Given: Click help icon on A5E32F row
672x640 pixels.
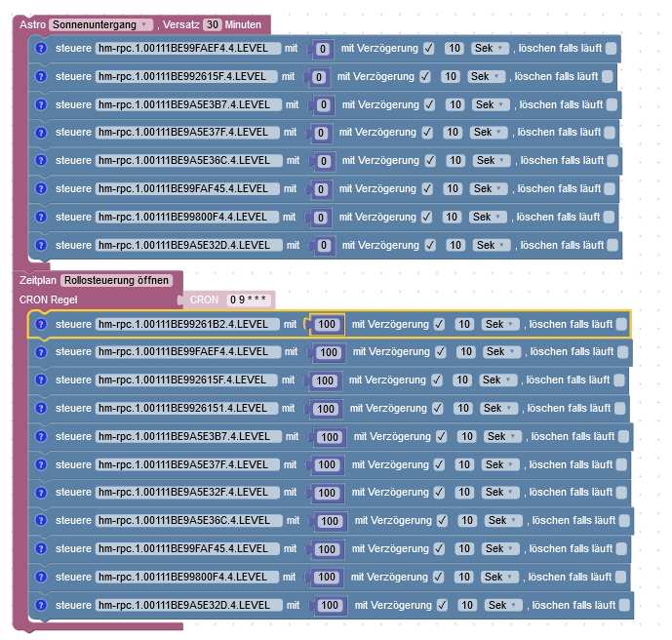Looking at the screenshot, I should [x=41, y=493].
